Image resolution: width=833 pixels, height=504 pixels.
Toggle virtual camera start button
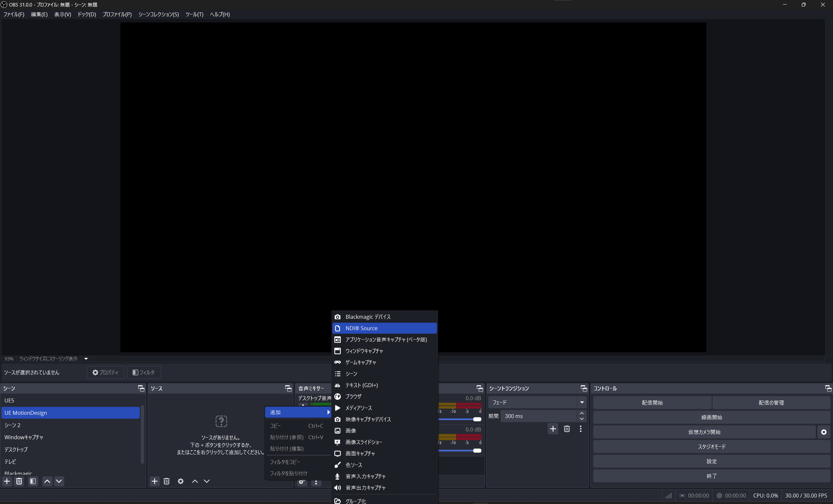coord(704,432)
